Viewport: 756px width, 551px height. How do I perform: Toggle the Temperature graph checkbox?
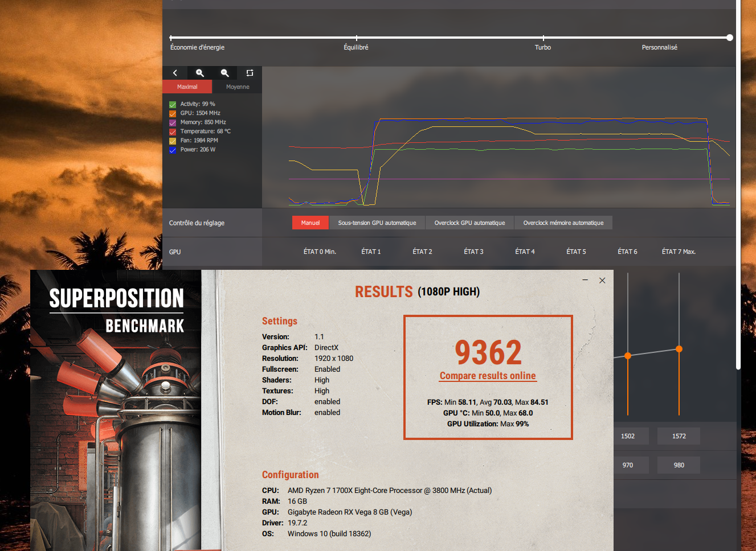(x=173, y=131)
